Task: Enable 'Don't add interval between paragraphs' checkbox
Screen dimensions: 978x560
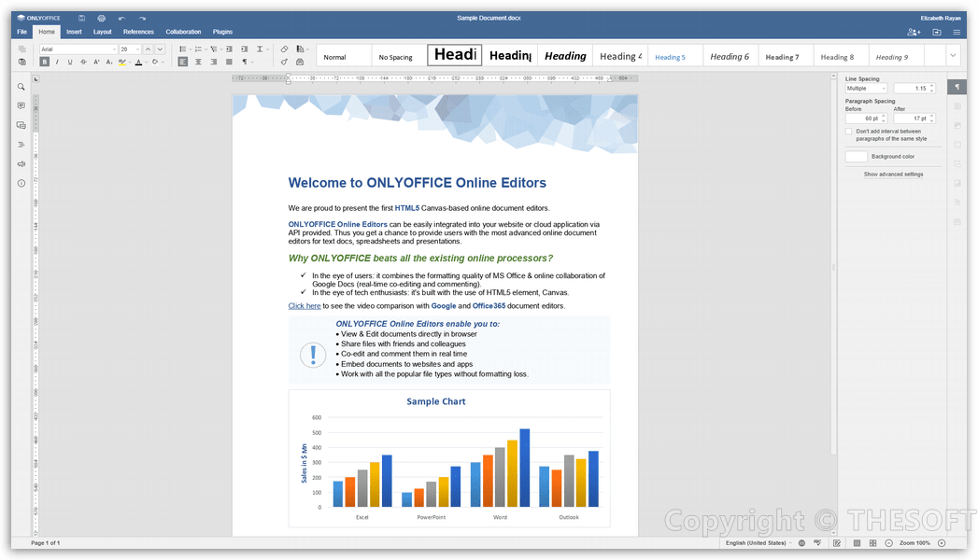Action: point(849,132)
